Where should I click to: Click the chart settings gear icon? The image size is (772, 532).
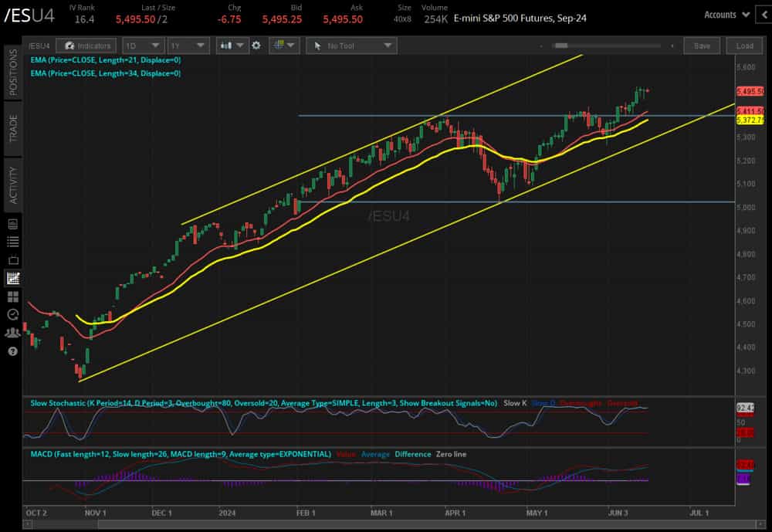[x=255, y=46]
